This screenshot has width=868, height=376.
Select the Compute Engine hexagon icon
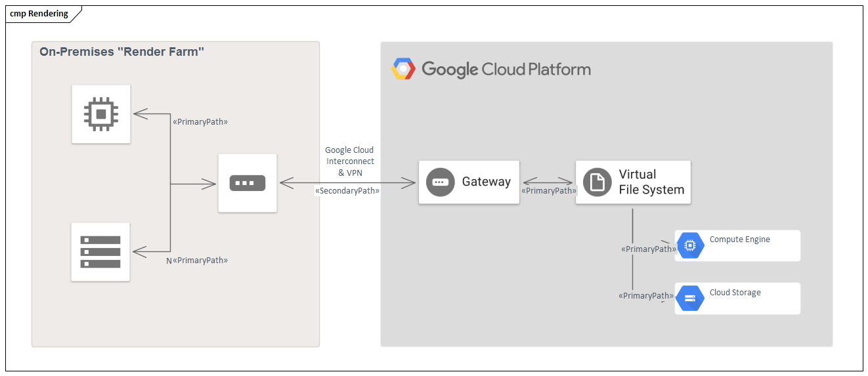pyautogui.click(x=689, y=245)
